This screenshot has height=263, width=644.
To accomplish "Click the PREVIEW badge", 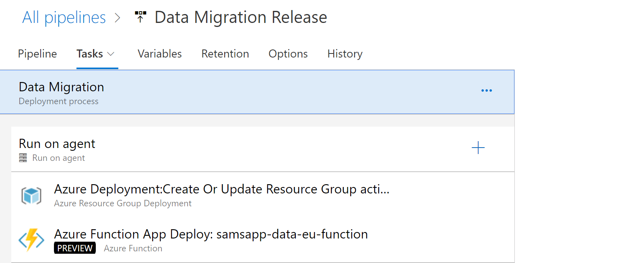I will pyautogui.click(x=75, y=248).
